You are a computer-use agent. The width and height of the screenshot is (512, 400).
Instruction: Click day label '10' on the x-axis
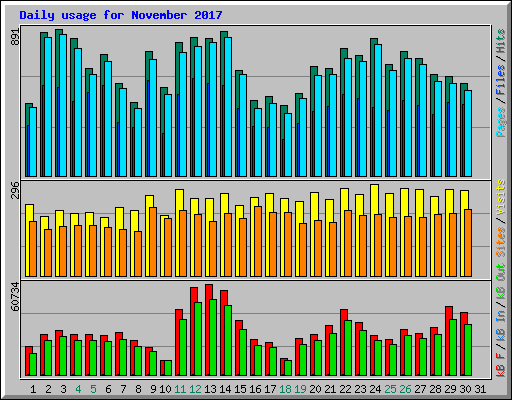tap(165, 389)
